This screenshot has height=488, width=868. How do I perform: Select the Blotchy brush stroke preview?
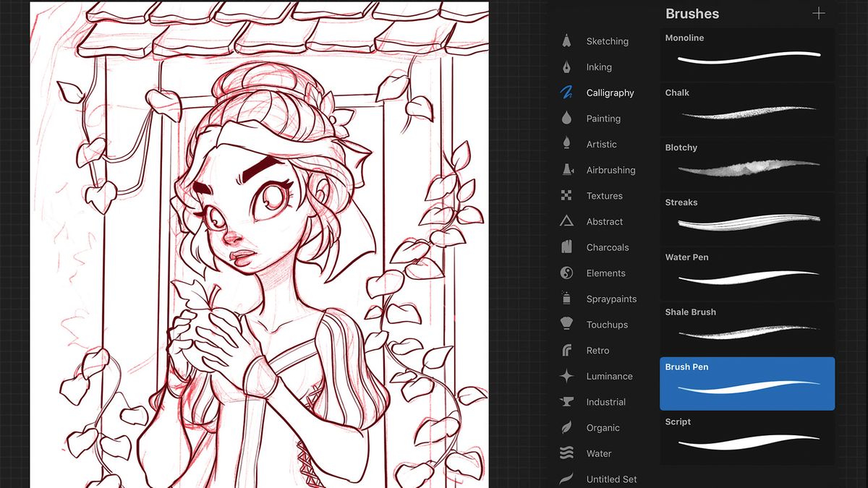pos(747,165)
